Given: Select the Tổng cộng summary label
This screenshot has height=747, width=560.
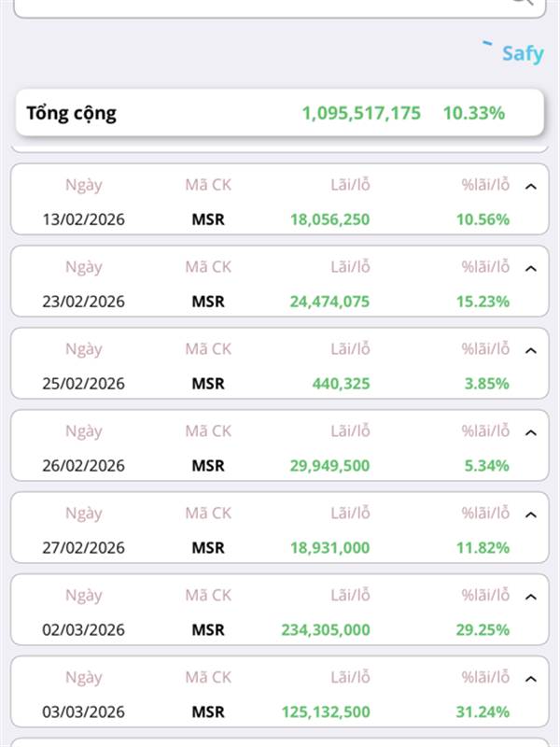Looking at the screenshot, I should click(x=71, y=114).
